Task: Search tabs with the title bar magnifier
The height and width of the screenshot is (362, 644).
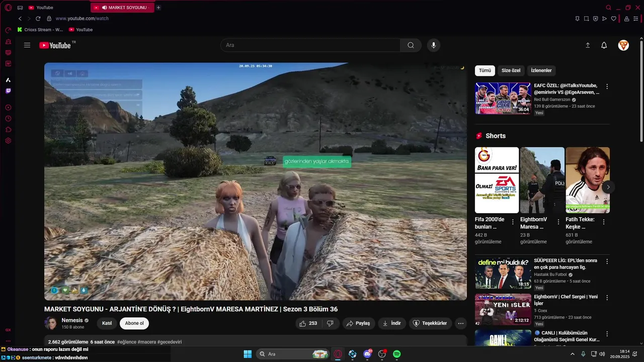Action: (x=609, y=8)
